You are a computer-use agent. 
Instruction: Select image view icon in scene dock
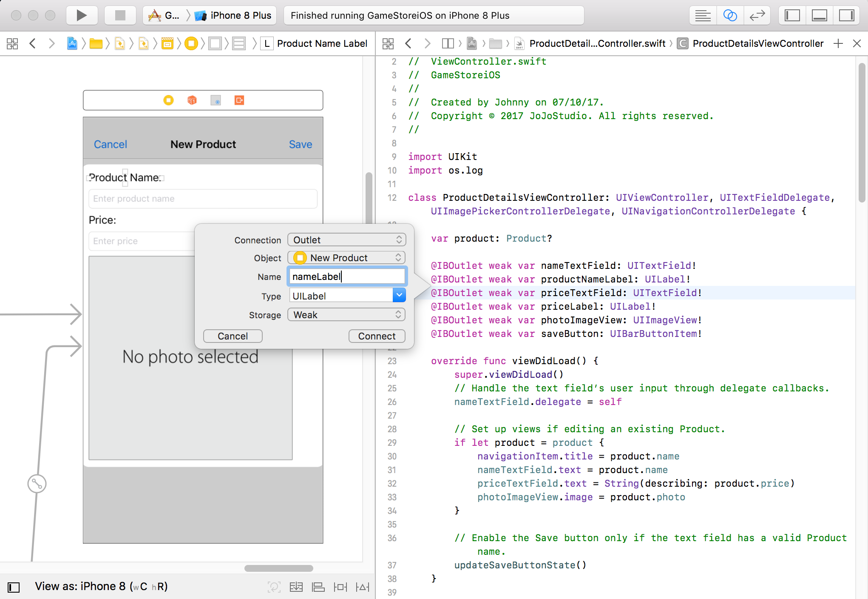click(216, 100)
